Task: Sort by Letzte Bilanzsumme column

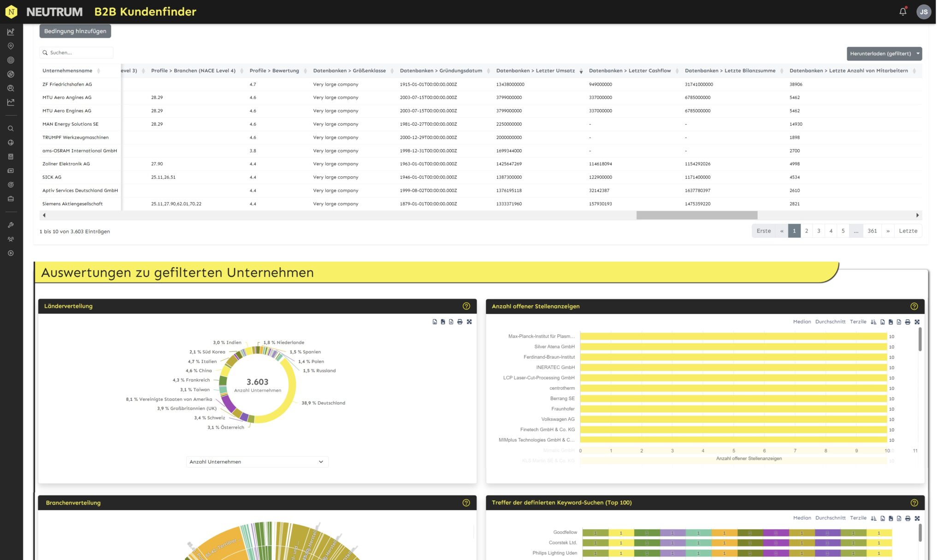Action: click(734, 71)
